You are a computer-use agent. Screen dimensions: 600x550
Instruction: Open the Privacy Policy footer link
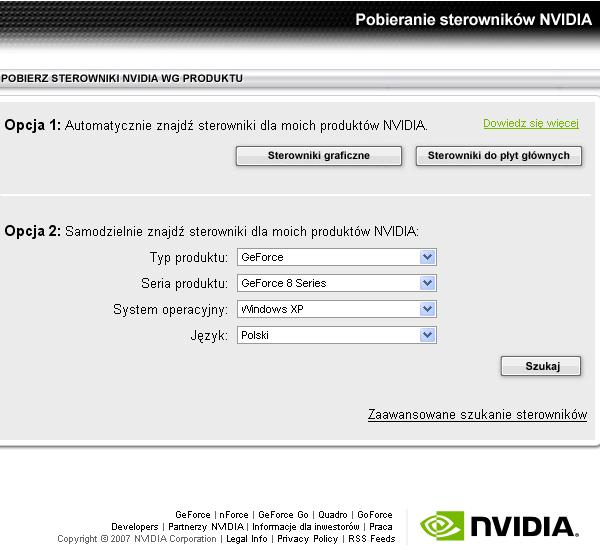308,539
